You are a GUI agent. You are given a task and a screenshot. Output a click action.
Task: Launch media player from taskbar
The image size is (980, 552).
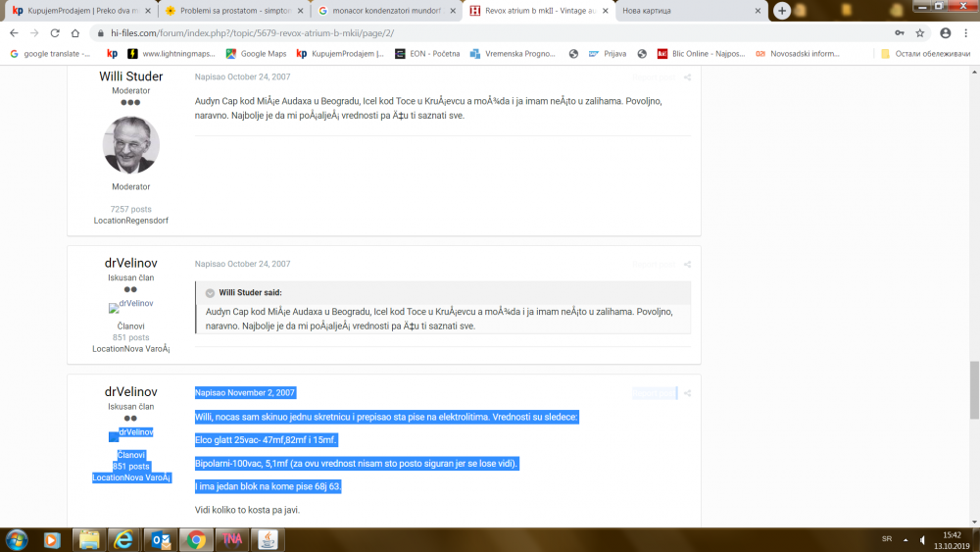click(52, 539)
